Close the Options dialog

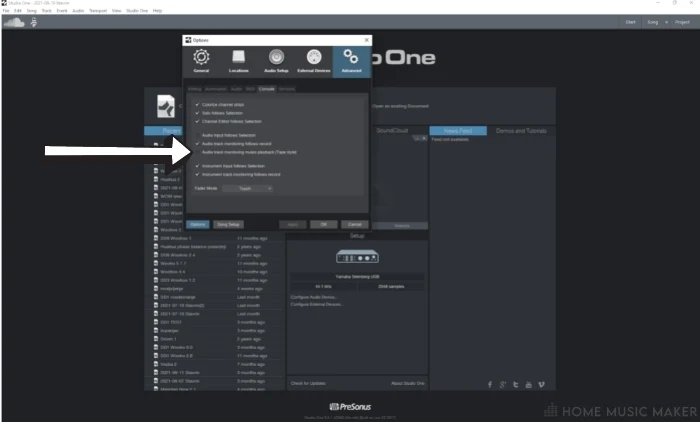pos(367,40)
